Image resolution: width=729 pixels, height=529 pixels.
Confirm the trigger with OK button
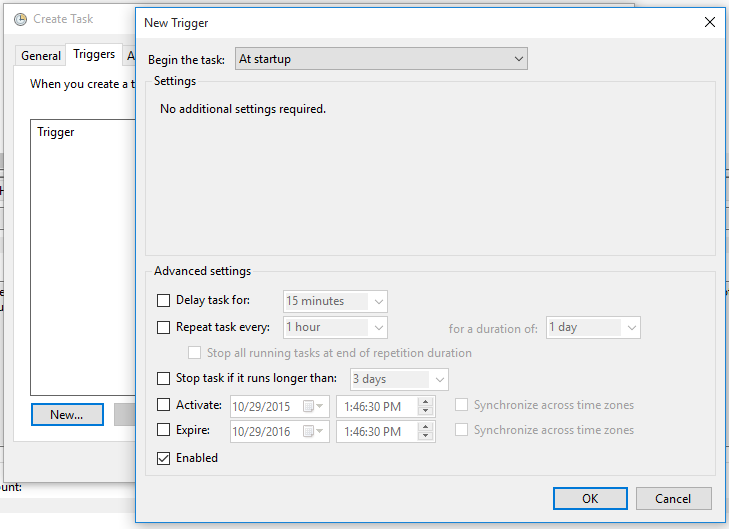coord(590,498)
